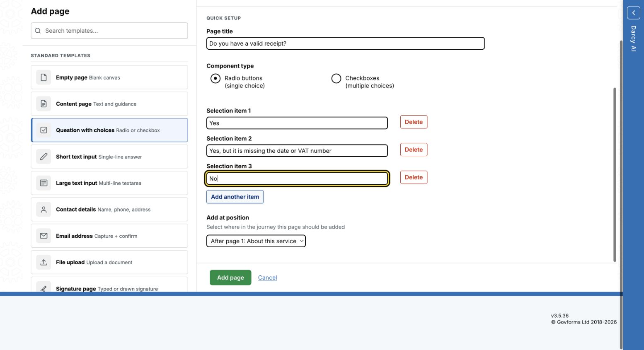Click the QUICK SETUP heading
Screen dimensions: 644x350
coord(224,18)
